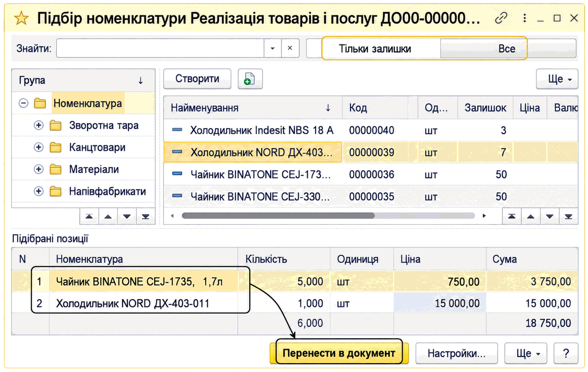Screen dimensions: 588x372
Task: Select the Зворотна тара tree item
Action: (x=104, y=125)
